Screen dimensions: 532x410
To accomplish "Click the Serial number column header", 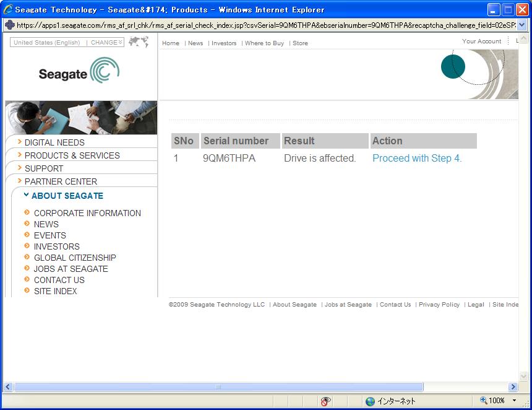I will (x=241, y=141).
